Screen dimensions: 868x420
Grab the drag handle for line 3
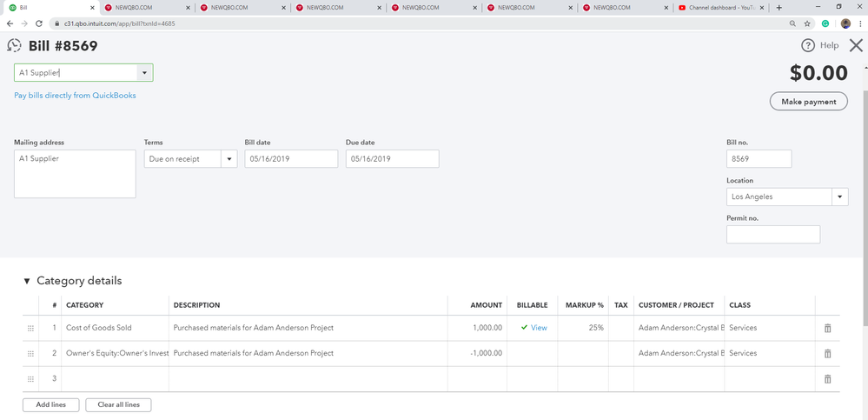coord(30,379)
